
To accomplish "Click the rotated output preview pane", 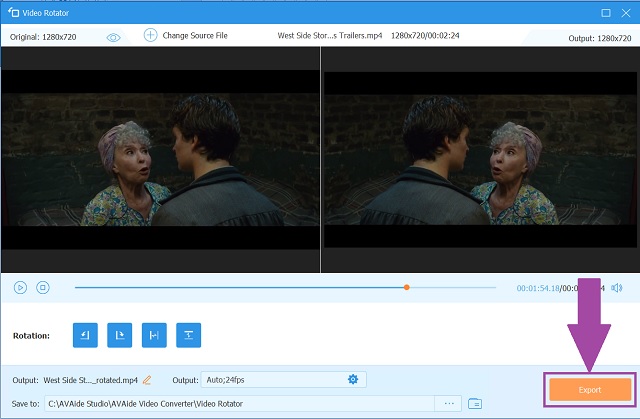I will pyautogui.click(x=480, y=160).
